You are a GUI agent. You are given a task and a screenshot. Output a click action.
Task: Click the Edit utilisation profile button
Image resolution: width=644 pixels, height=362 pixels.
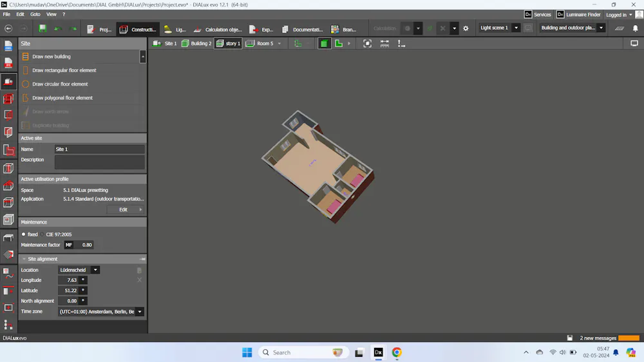[126, 209]
